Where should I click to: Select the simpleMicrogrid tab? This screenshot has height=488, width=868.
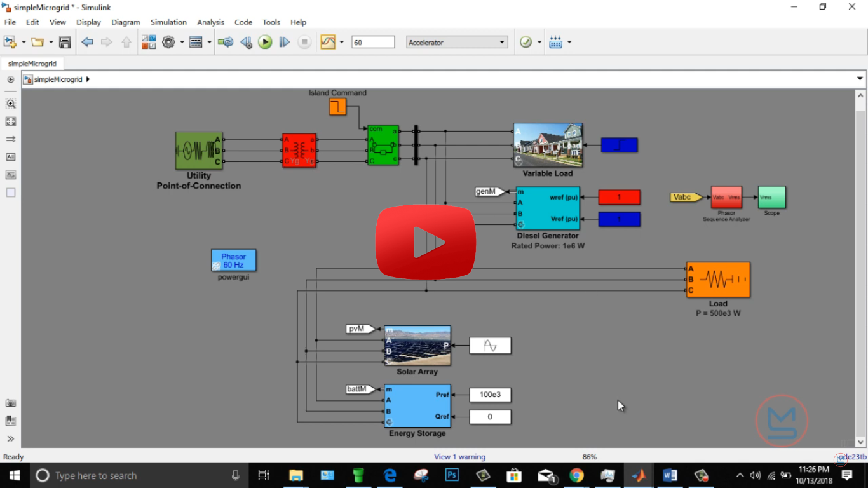tap(32, 64)
